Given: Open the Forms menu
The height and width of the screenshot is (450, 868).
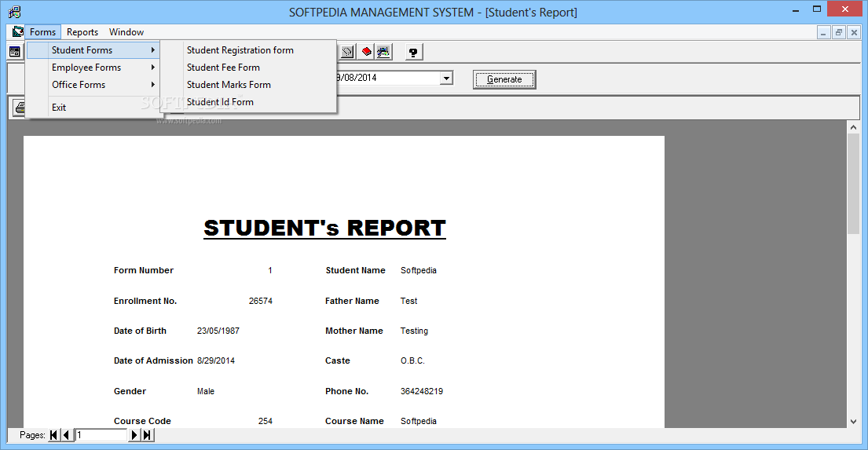Looking at the screenshot, I should coord(42,32).
